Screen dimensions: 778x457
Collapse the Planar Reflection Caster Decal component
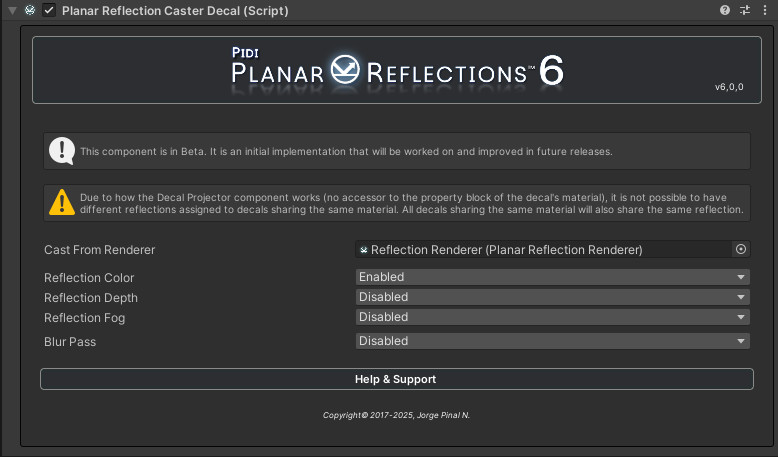[12, 10]
